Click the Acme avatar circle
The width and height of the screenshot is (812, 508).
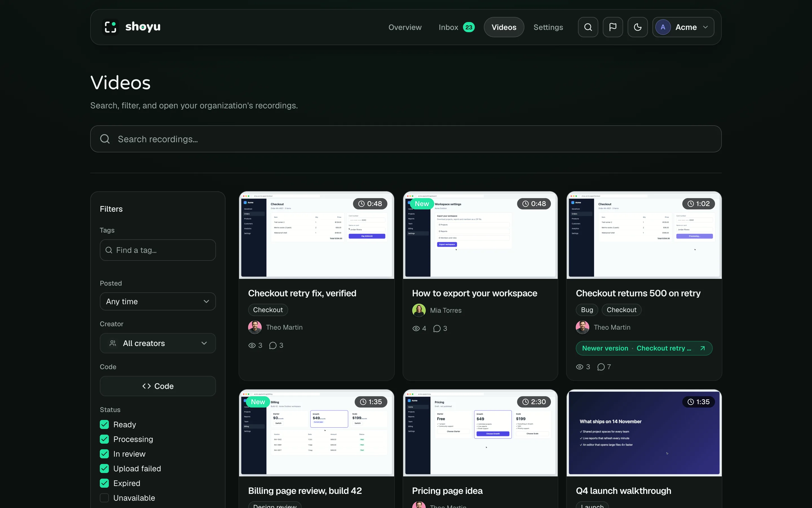(663, 27)
